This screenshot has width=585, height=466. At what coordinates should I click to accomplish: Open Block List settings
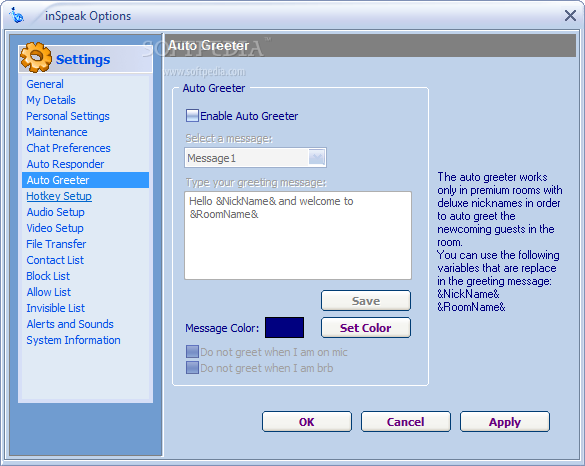(x=48, y=276)
